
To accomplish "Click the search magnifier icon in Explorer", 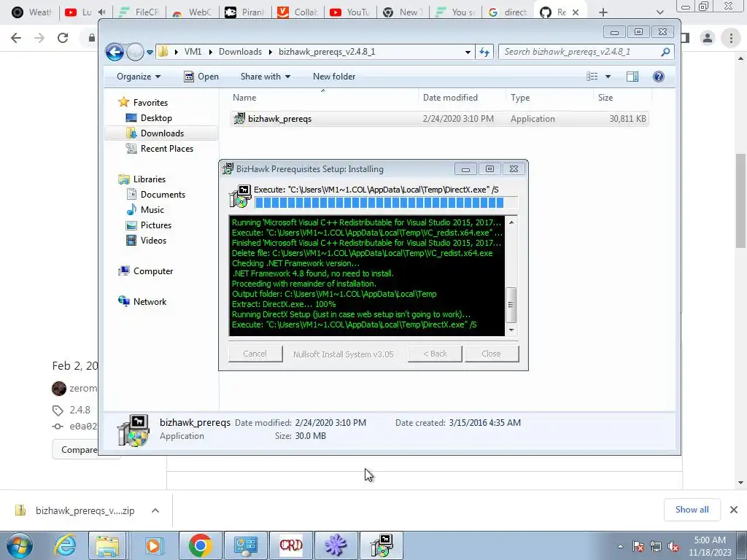I will click(665, 52).
